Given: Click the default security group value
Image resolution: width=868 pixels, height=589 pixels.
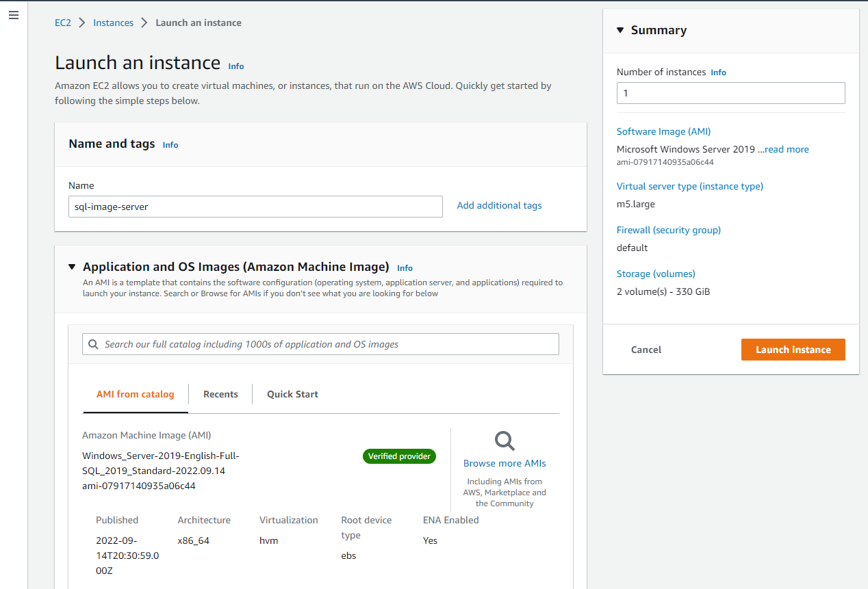Looking at the screenshot, I should [x=633, y=248].
